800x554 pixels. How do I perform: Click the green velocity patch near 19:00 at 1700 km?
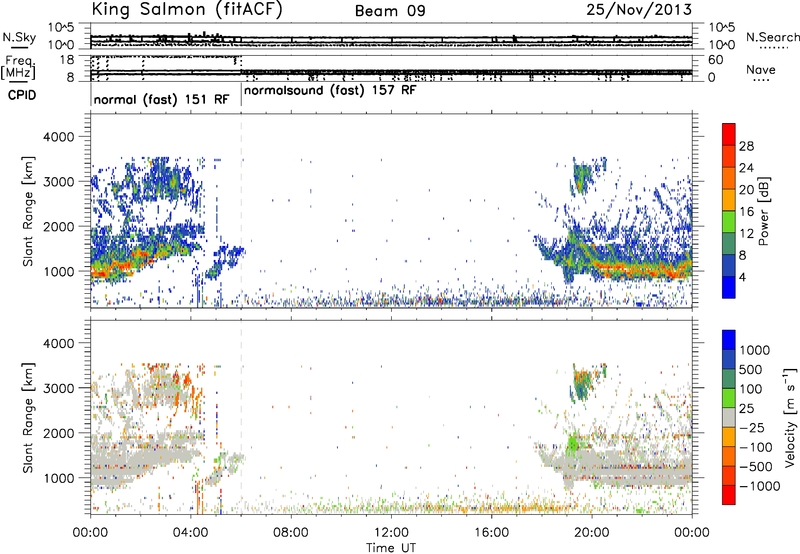click(572, 443)
